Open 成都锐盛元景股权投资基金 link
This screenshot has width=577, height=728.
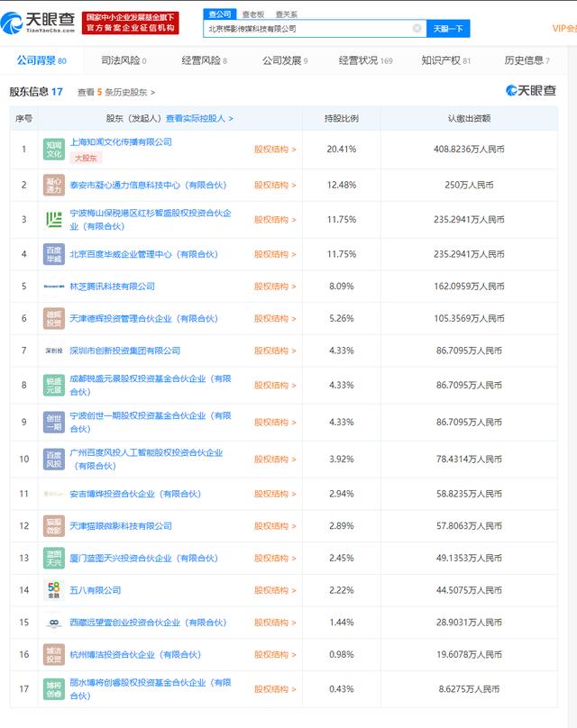coord(150,386)
